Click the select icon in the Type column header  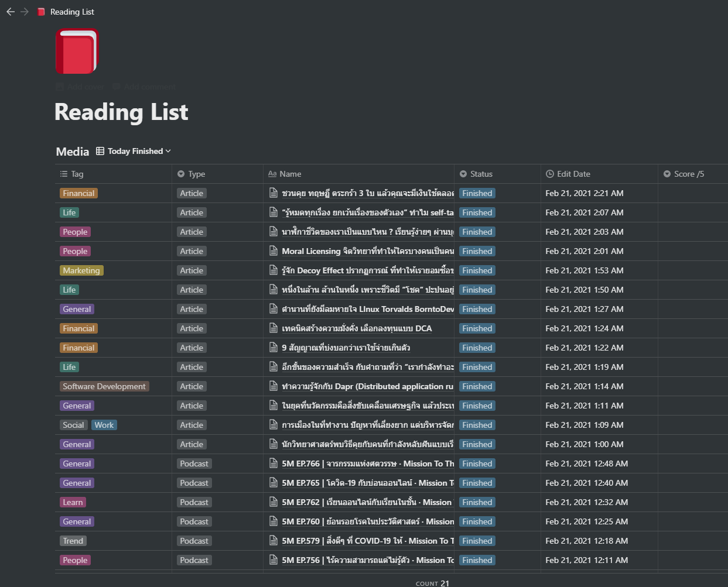click(x=180, y=173)
